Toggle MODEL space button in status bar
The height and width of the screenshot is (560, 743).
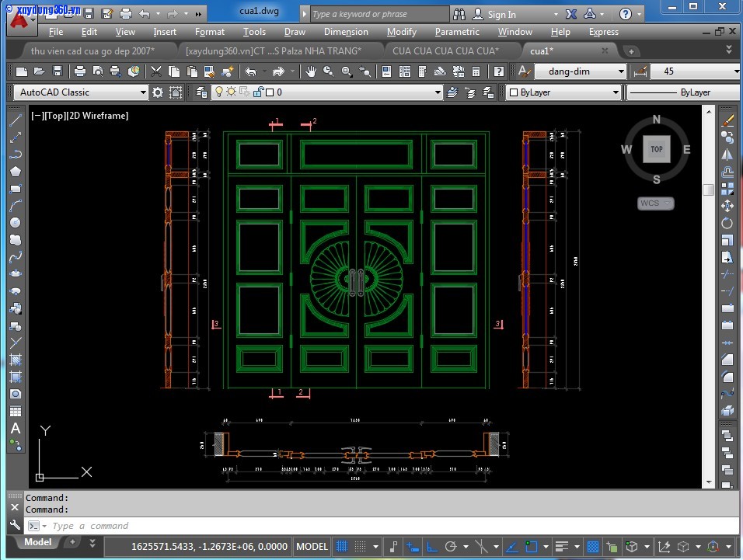(312, 547)
